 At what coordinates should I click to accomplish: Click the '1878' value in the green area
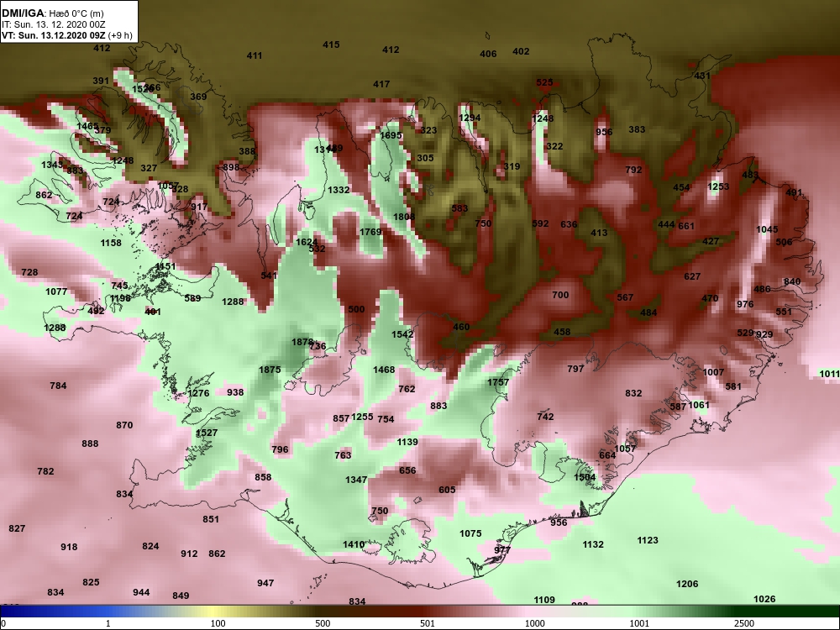pyautogui.click(x=302, y=342)
